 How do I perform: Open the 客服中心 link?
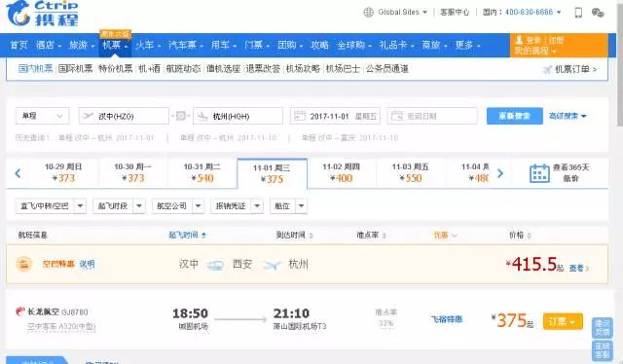point(455,13)
